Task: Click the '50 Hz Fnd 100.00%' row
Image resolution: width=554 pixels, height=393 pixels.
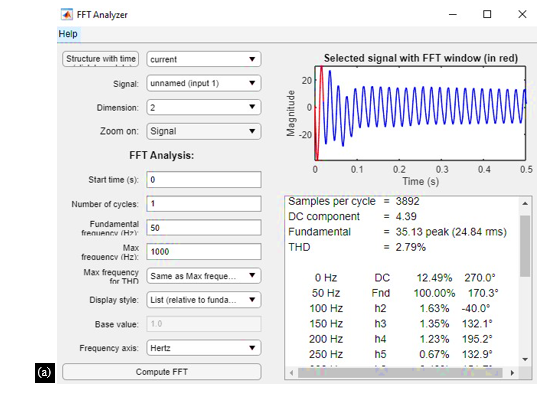Action: click(405, 293)
